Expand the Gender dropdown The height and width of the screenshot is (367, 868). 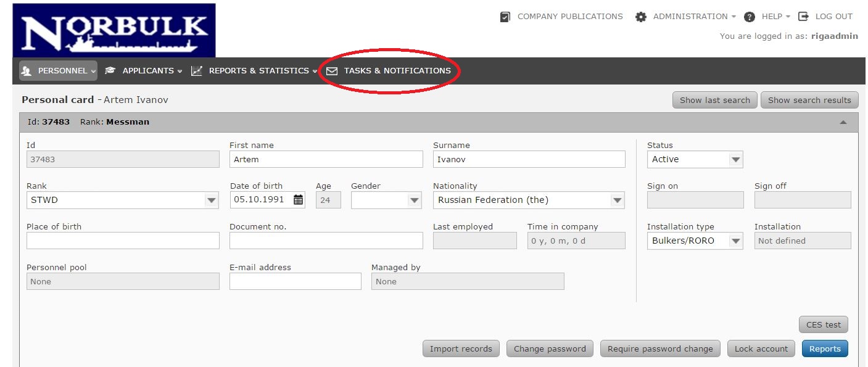[x=414, y=200]
